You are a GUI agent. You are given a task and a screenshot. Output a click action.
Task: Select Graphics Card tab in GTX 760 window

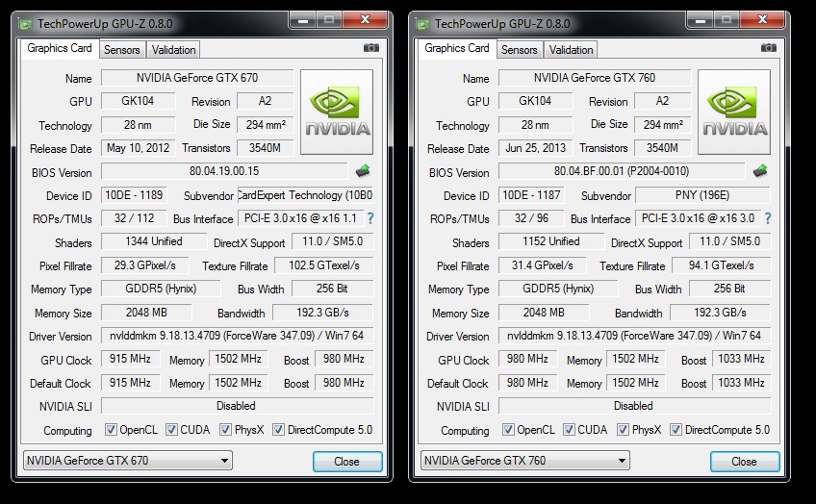[457, 48]
